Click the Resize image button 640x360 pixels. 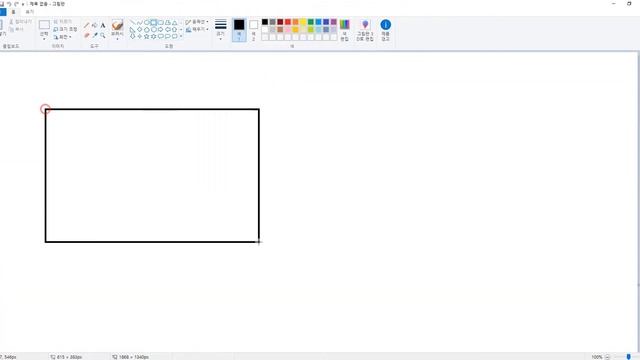pyautogui.click(x=65, y=29)
